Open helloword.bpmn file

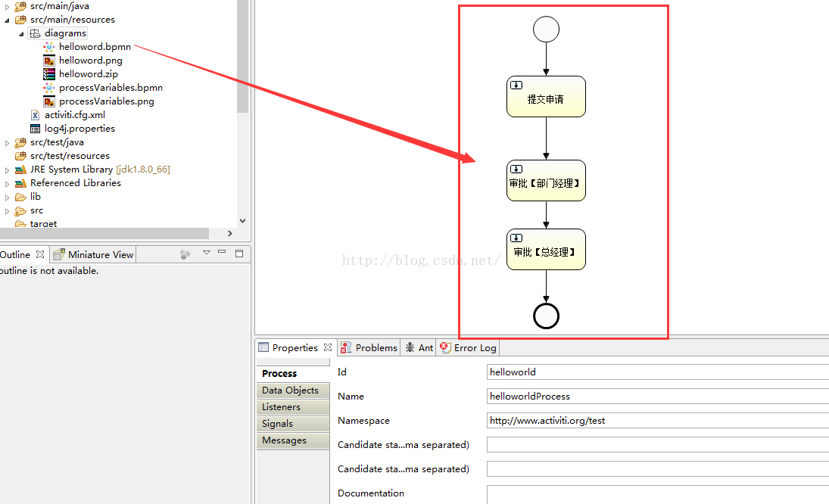[95, 46]
